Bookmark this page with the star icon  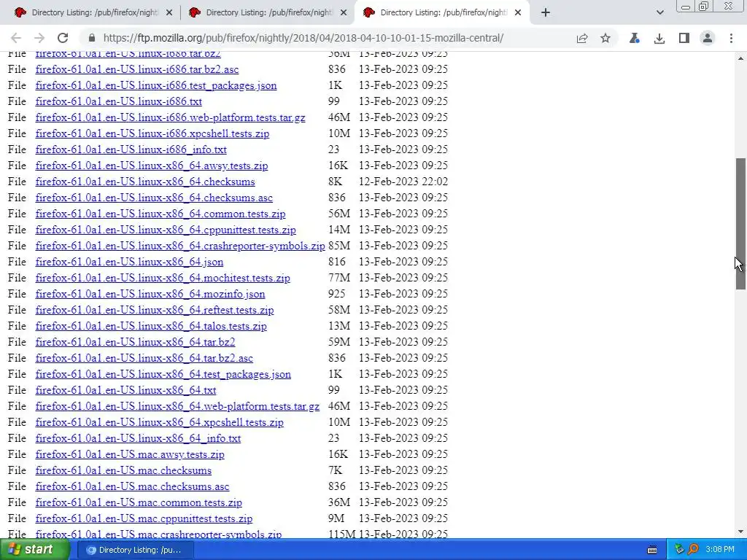tap(605, 38)
